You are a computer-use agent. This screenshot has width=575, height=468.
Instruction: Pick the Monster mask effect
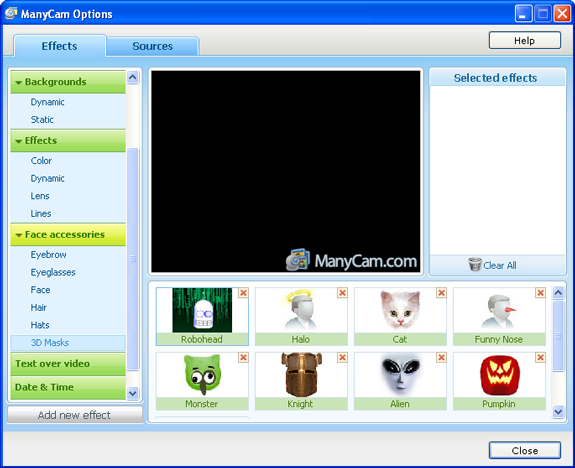tap(202, 381)
